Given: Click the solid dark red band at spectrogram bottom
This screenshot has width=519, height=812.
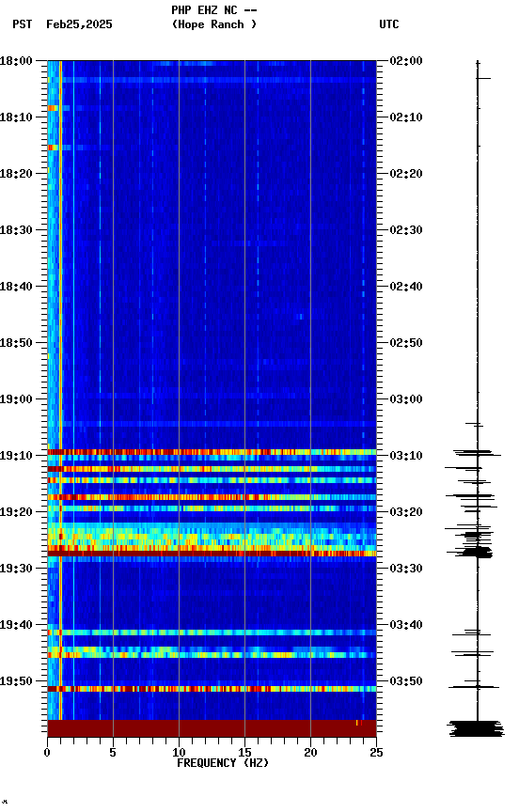Looking at the screenshot, I should click(x=212, y=728).
